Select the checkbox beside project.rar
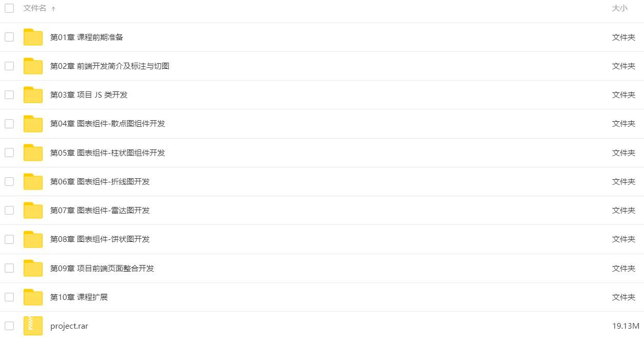 pyautogui.click(x=9, y=326)
